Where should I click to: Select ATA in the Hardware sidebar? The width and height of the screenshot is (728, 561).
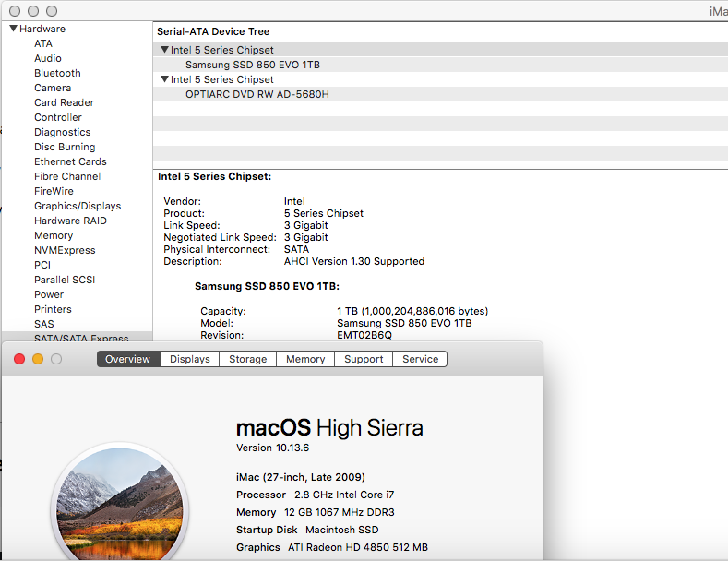(43, 43)
